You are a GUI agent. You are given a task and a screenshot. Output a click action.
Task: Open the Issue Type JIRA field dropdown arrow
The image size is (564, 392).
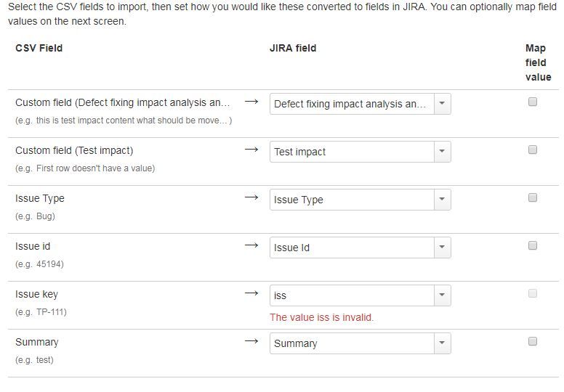pos(442,200)
